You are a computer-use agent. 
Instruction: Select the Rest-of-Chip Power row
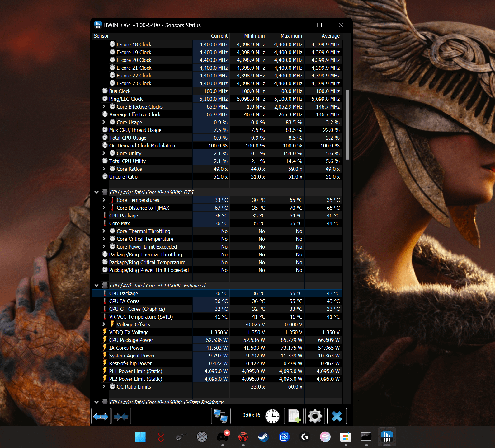[x=217, y=363]
